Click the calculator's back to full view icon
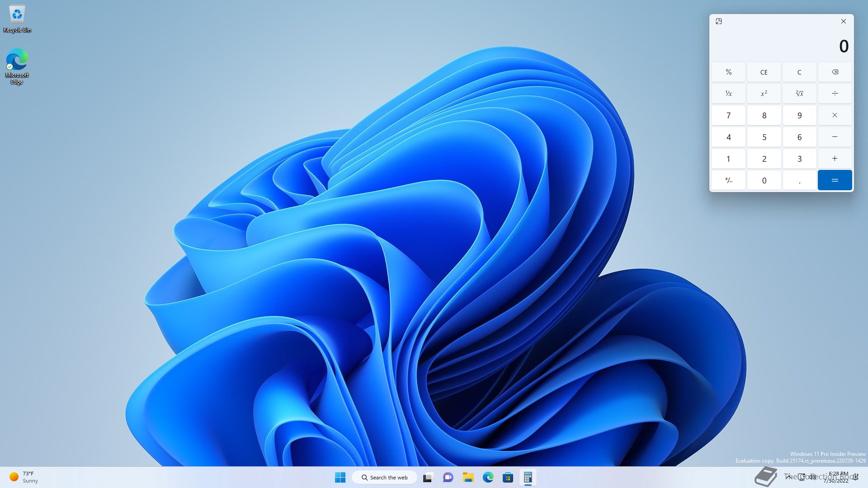Screen dimensions: 868x488 click(x=719, y=21)
